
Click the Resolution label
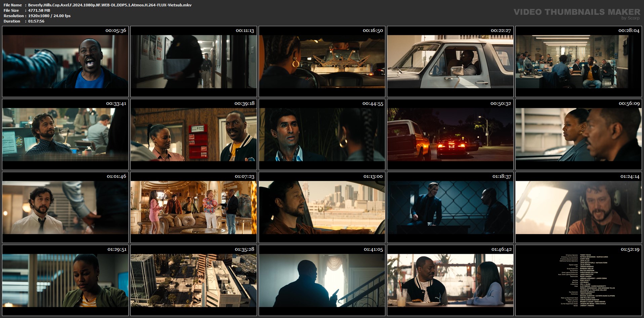pyautogui.click(x=14, y=16)
